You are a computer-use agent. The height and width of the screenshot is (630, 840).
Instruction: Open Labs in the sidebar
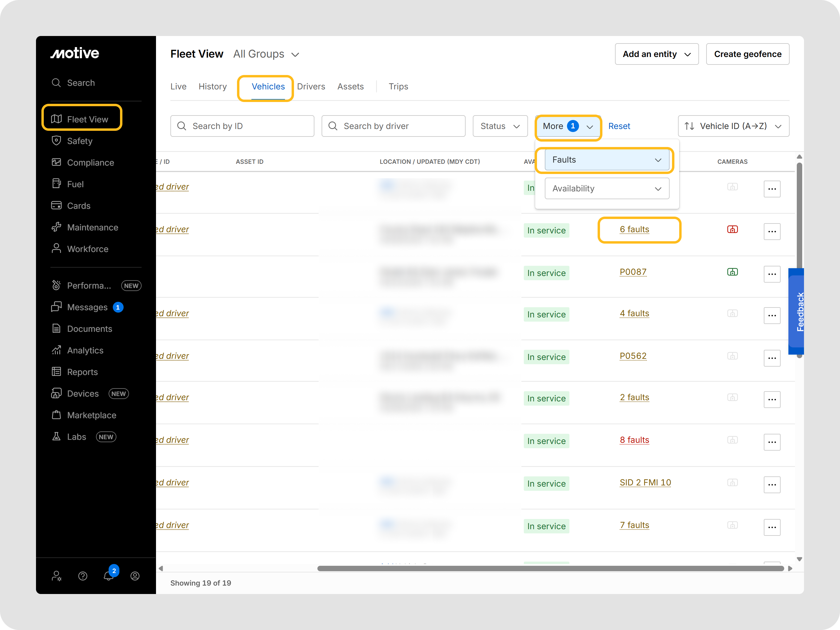[x=83, y=437]
